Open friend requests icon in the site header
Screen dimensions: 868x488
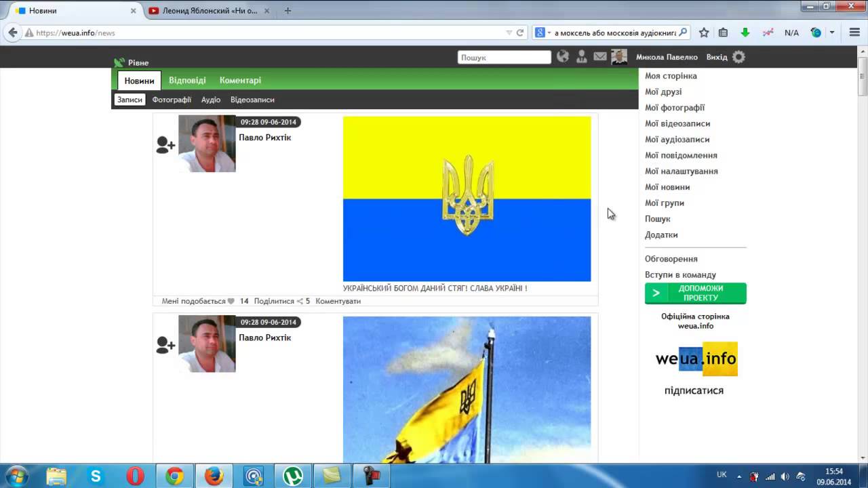click(x=581, y=57)
